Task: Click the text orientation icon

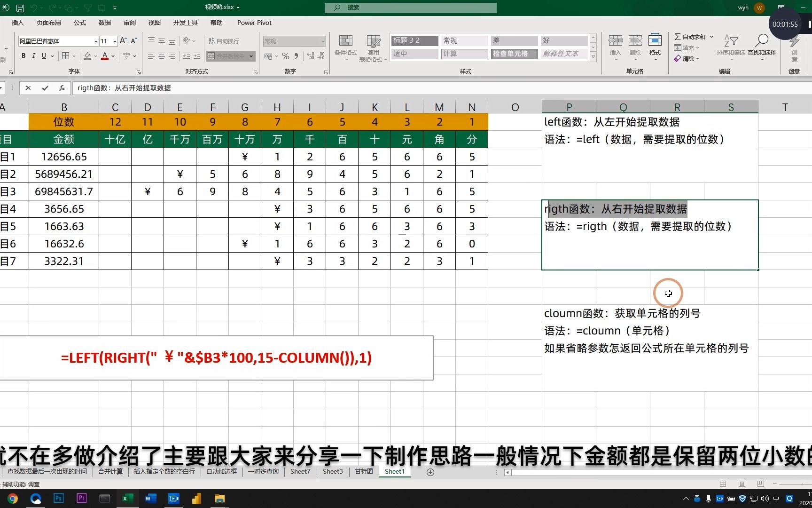Action: coord(187,40)
